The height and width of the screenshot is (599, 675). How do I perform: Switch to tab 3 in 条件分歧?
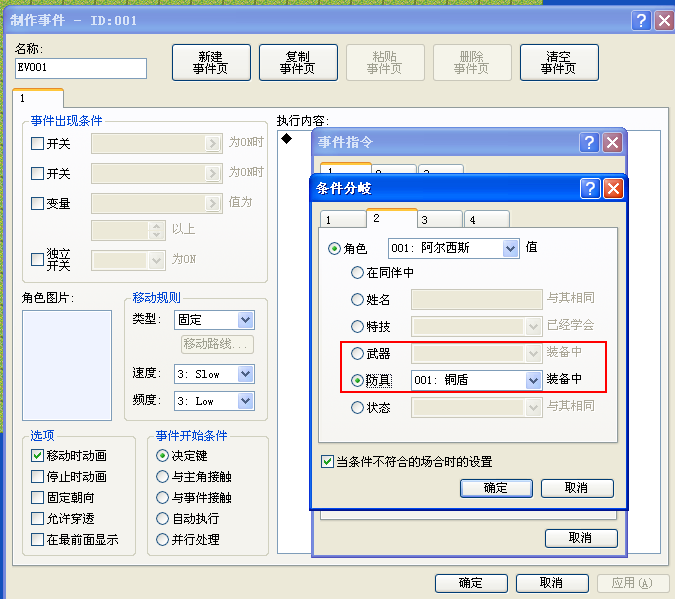point(440,220)
